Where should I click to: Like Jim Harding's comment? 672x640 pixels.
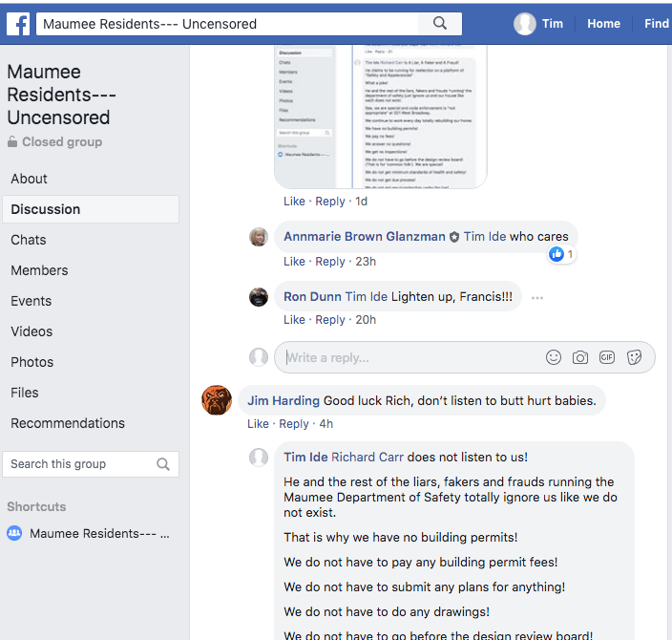click(258, 424)
